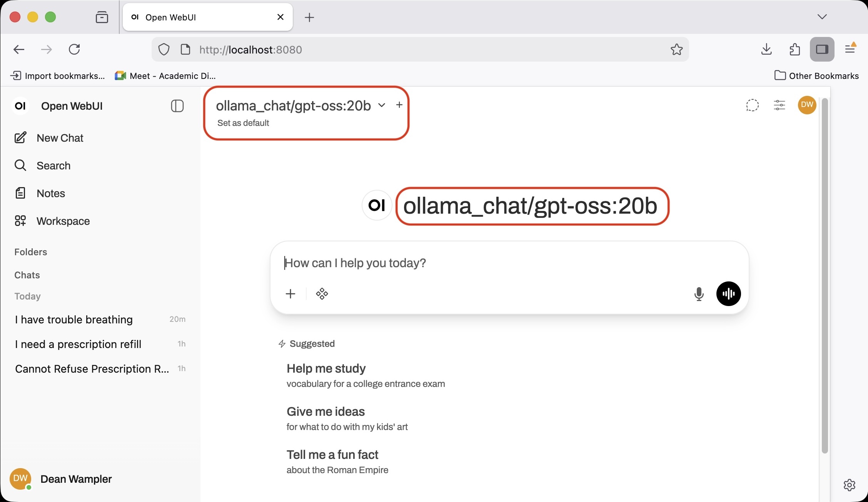This screenshot has width=868, height=502.
Task: Open the chat titled I need a prescription refill
Action: pyautogui.click(x=78, y=344)
